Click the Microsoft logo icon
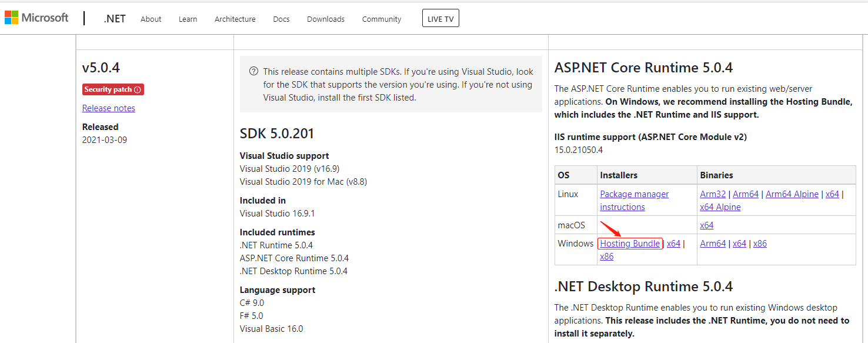The image size is (868, 343). (12, 18)
